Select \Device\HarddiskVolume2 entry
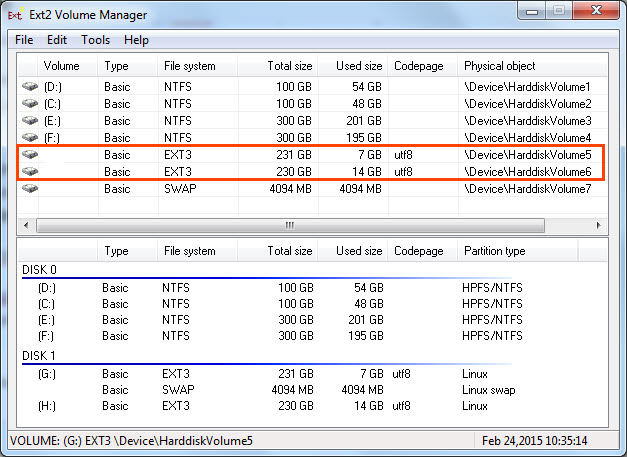627x457 pixels. pos(527,104)
